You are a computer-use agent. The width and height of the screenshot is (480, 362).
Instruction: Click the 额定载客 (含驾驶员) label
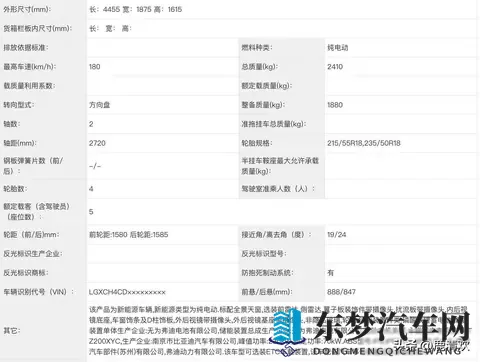(x=37, y=212)
